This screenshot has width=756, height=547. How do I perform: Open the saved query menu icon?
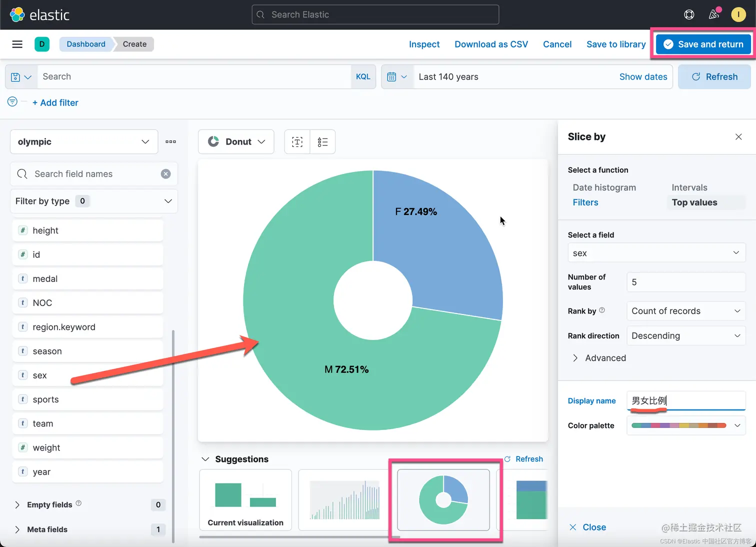click(21, 77)
